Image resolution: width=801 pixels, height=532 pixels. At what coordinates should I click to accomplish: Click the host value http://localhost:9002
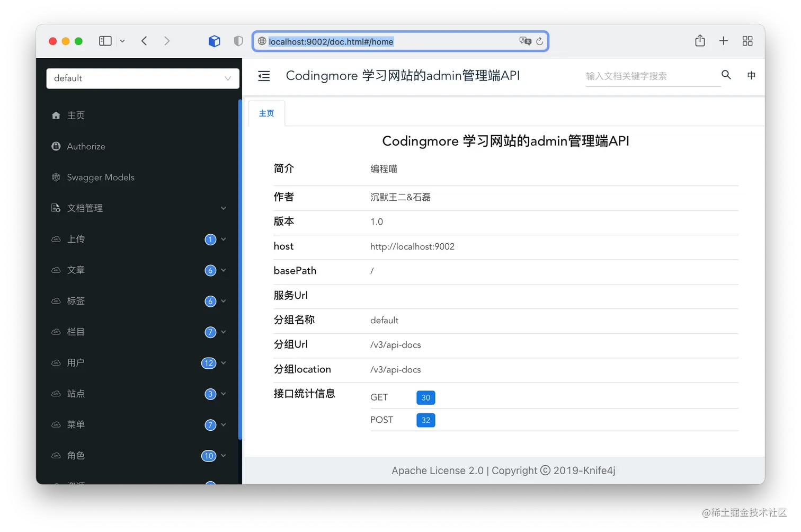pyautogui.click(x=412, y=247)
